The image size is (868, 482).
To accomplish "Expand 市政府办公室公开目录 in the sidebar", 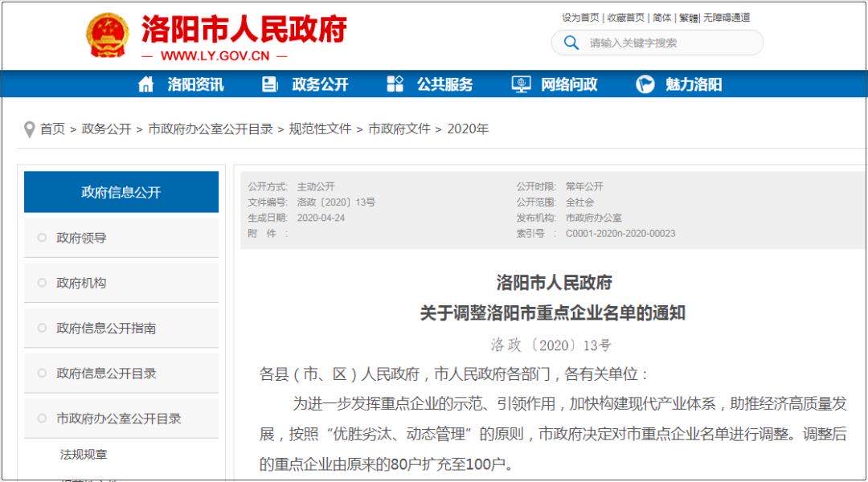I will point(118,419).
